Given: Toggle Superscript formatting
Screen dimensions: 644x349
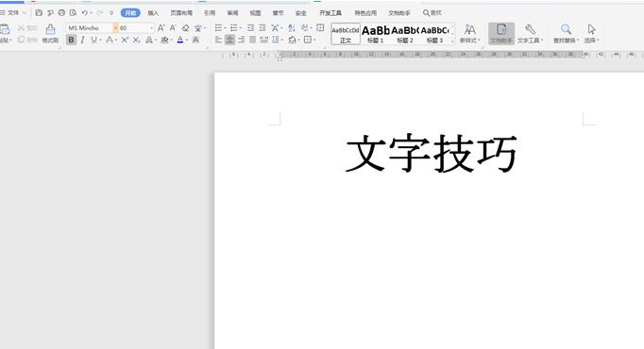Looking at the screenshot, I should 125,40.
